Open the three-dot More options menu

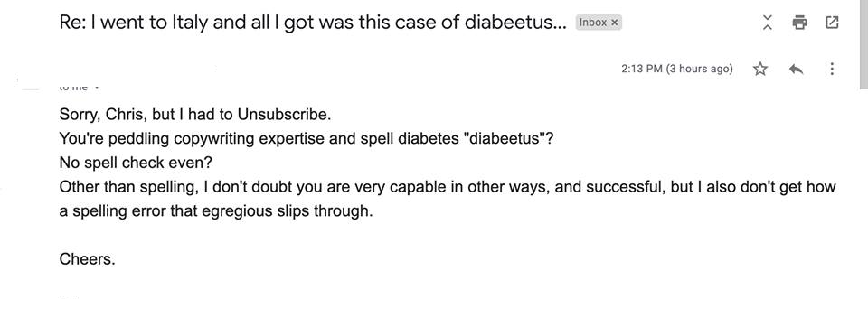coord(832,70)
